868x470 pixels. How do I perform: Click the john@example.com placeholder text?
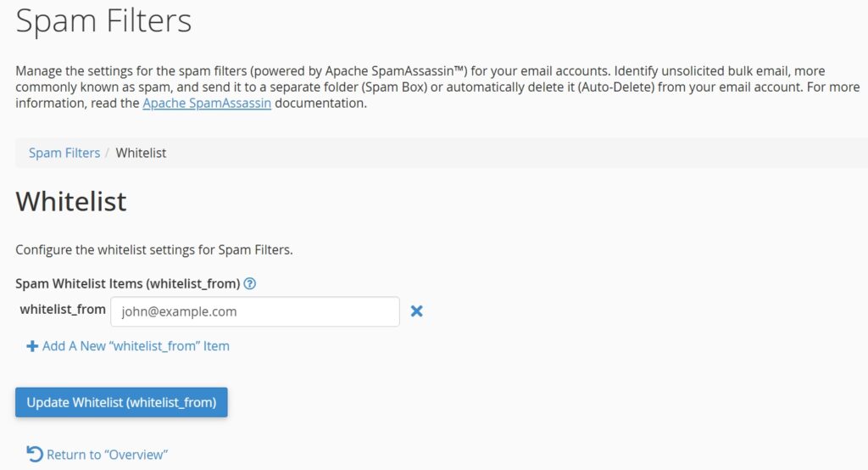pos(180,311)
